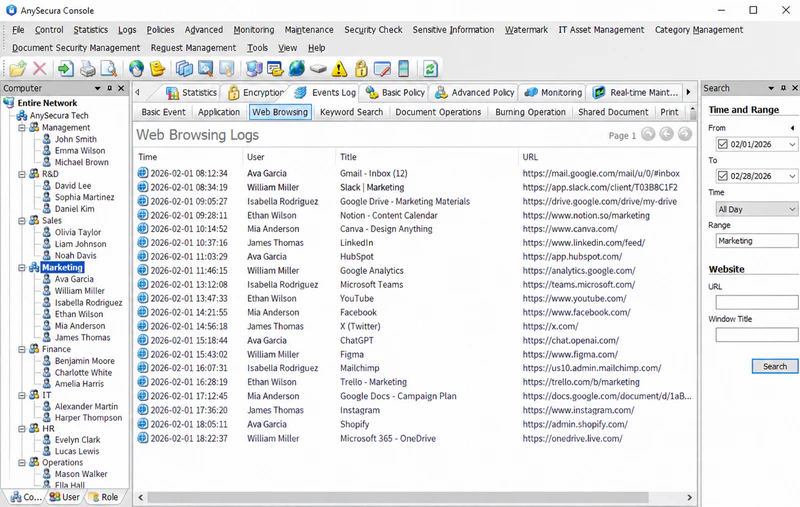The width and height of the screenshot is (800, 507).
Task: Open Computer panel options dropdown arrow
Action: click(x=97, y=88)
